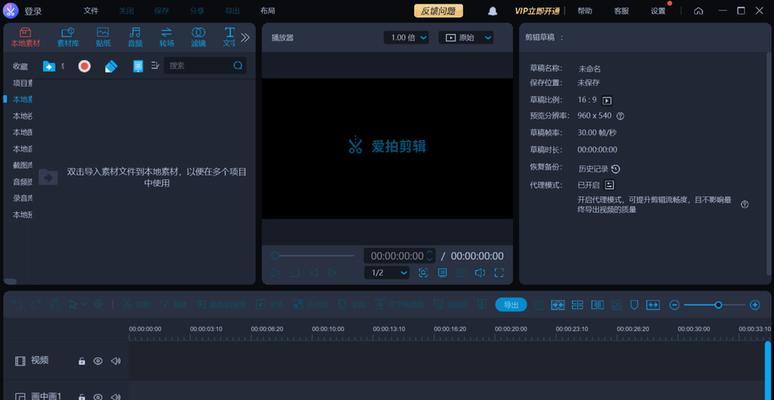Image resolution: width=774 pixels, height=400 pixels.
Task: Toggle the player volume speaker icon
Action: click(x=479, y=273)
